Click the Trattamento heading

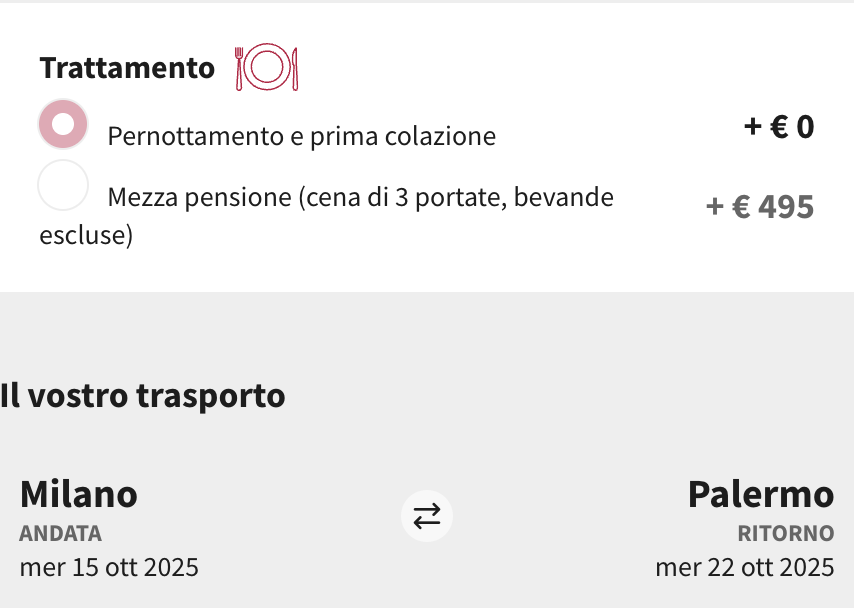click(x=127, y=68)
